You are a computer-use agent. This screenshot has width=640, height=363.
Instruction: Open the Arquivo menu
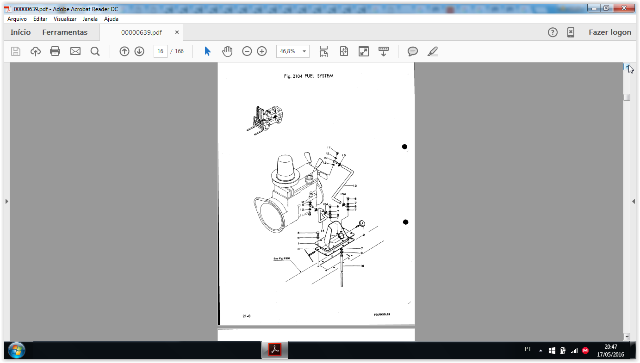pyautogui.click(x=17, y=19)
